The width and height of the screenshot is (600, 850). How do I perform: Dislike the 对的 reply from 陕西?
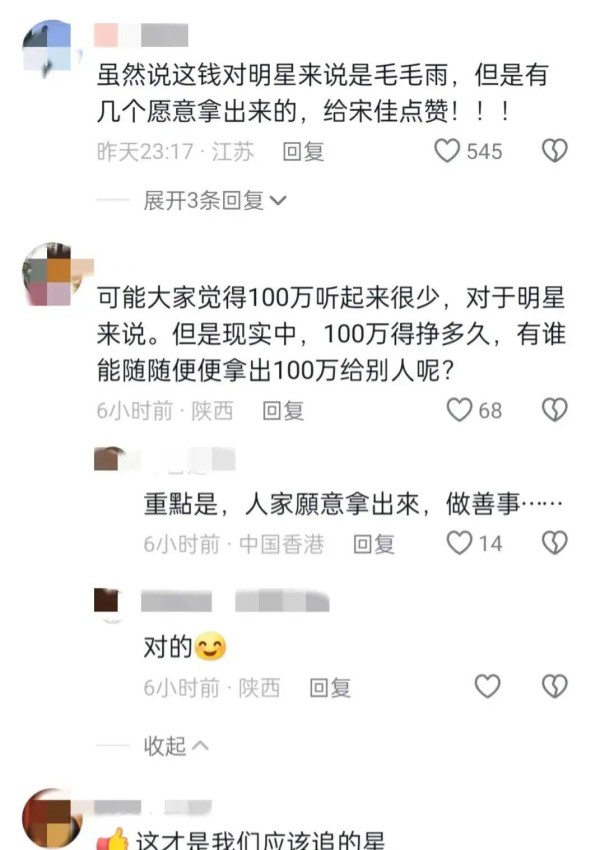click(554, 686)
